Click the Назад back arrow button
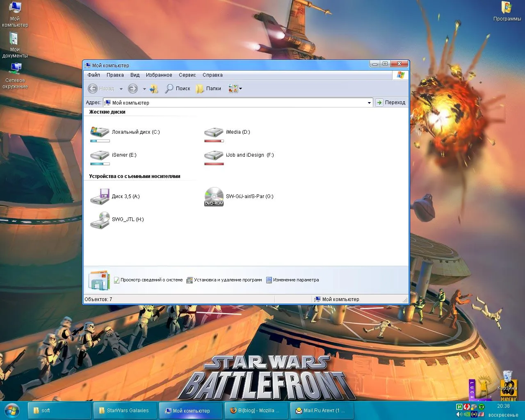Image resolution: width=525 pixels, height=420 pixels. (x=101, y=89)
